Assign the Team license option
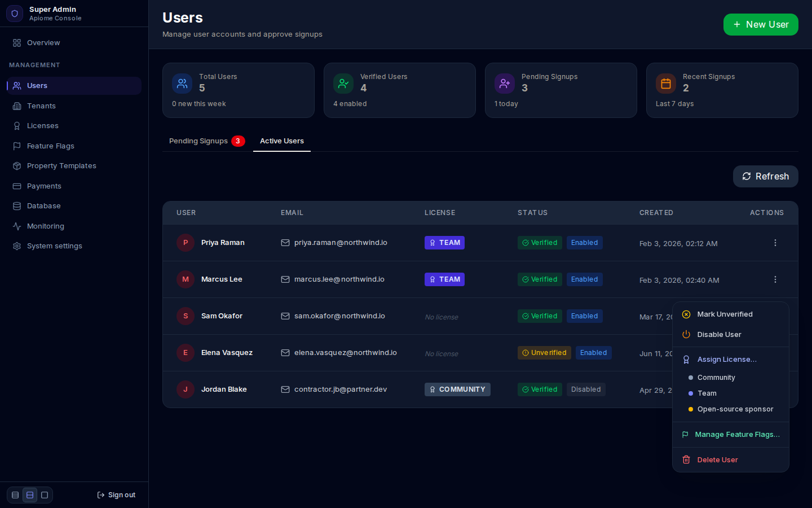The image size is (812, 508). coord(731,393)
